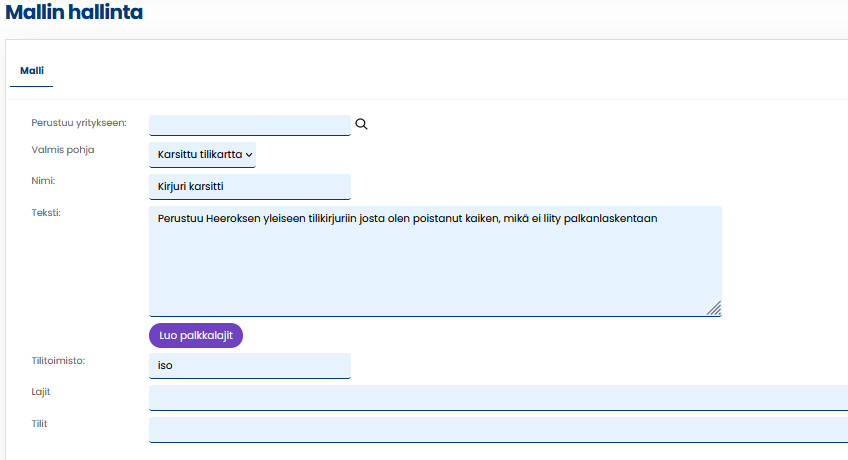Click the textarea resize handle corner
The height and width of the screenshot is (460, 848).
[x=714, y=309]
